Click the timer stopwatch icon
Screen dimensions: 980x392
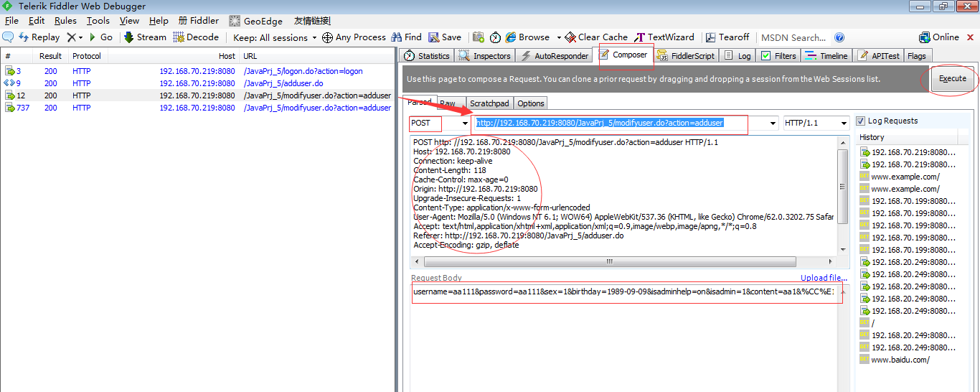(x=496, y=37)
